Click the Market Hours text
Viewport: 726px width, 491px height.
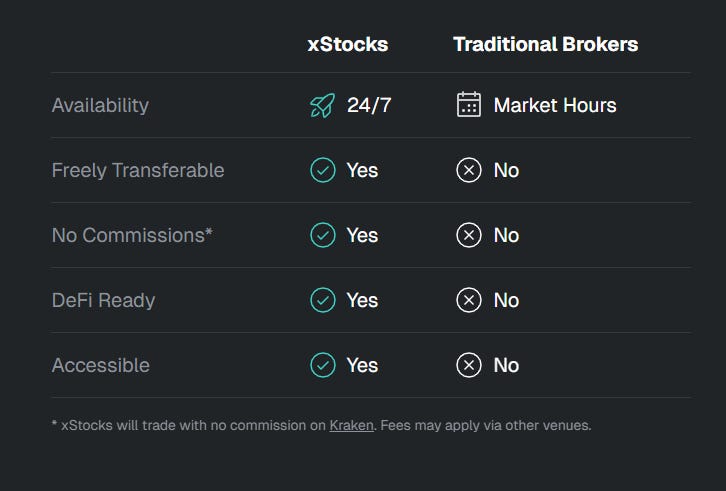pyautogui.click(x=555, y=105)
